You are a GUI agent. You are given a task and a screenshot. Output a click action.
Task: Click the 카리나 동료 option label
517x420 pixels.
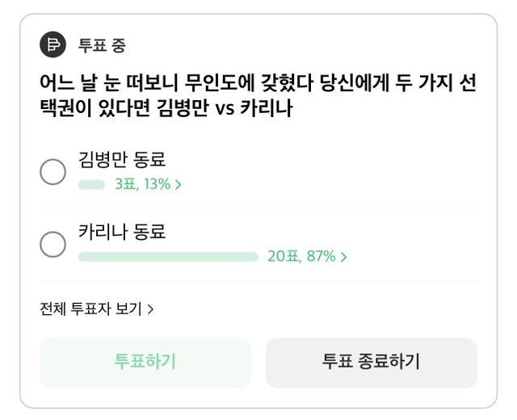tap(122, 232)
